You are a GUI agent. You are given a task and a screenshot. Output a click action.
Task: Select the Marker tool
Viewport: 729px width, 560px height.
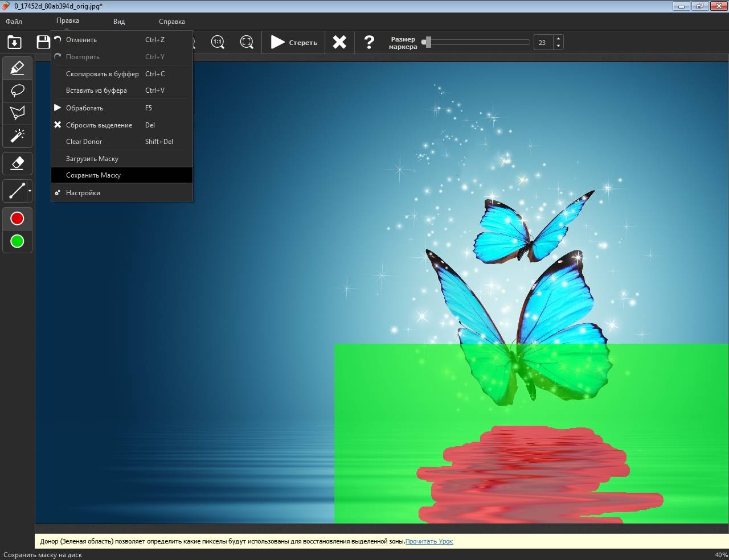(17, 68)
